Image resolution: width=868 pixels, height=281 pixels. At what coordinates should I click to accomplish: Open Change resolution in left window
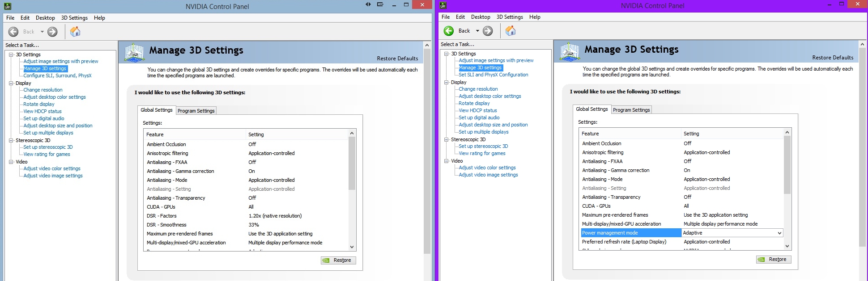(x=43, y=90)
